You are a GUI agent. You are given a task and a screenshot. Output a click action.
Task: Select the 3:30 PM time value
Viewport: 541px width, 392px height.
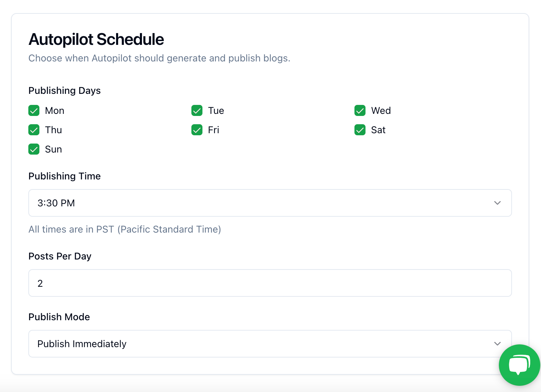56,203
